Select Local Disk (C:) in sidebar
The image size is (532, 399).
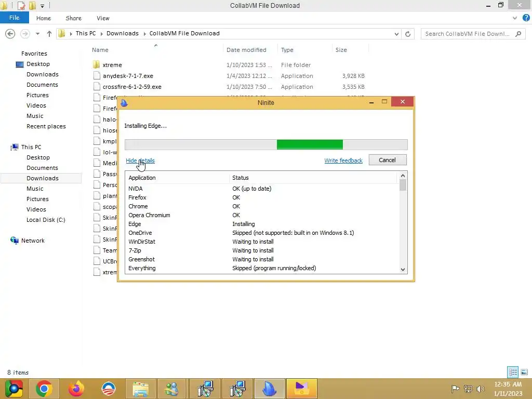tap(46, 220)
